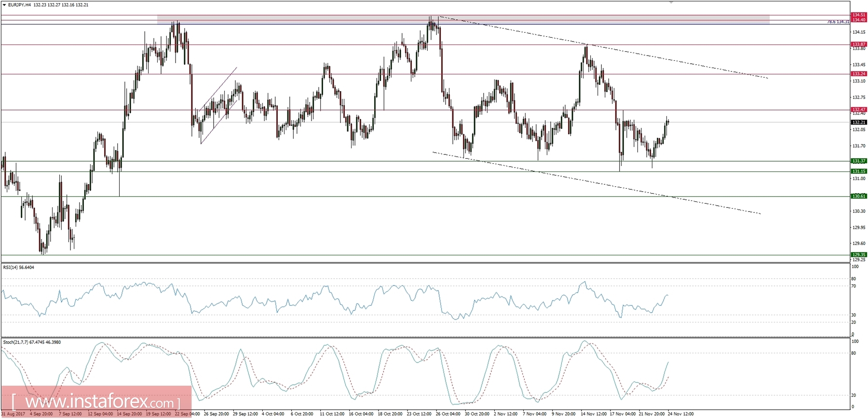Click the 132.75 price scale value
The image size is (868, 419).
point(858,98)
